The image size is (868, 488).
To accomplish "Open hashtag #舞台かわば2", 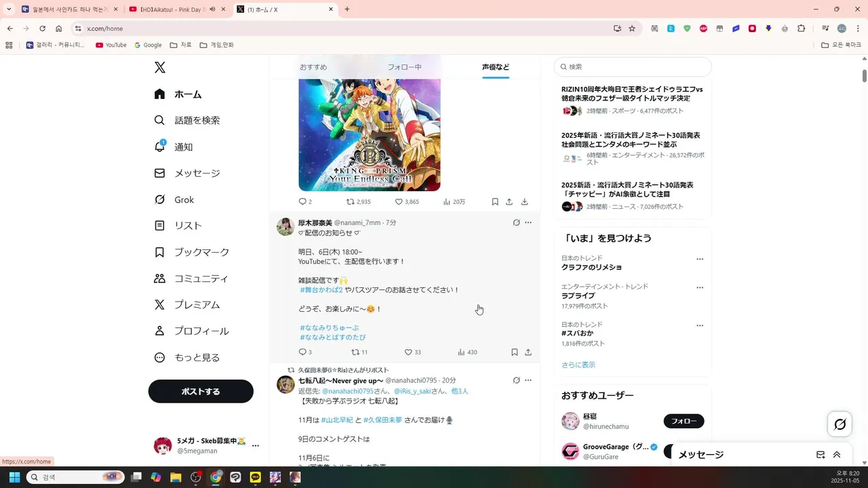I will [x=321, y=290].
